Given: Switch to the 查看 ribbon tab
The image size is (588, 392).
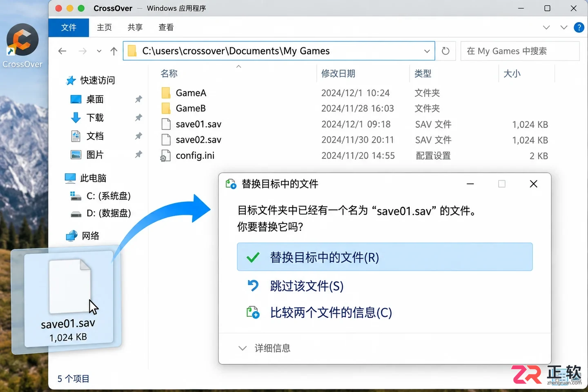Looking at the screenshot, I should click(x=166, y=27).
